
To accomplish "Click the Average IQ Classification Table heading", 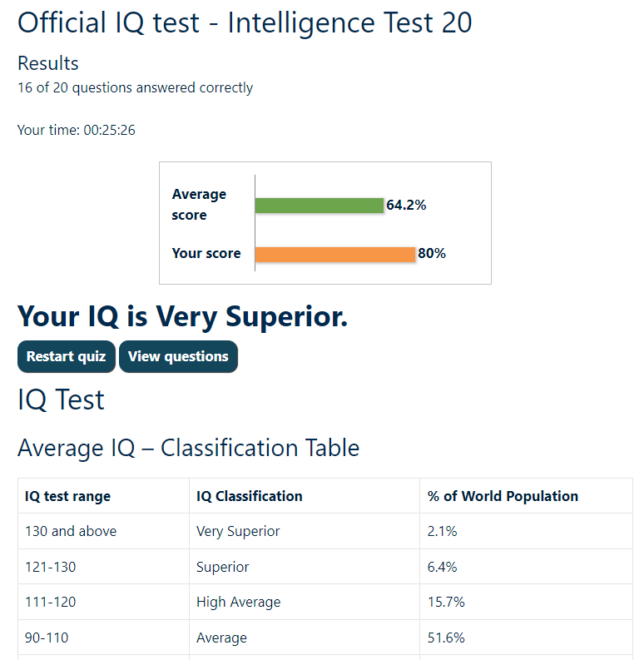I will point(188,448).
